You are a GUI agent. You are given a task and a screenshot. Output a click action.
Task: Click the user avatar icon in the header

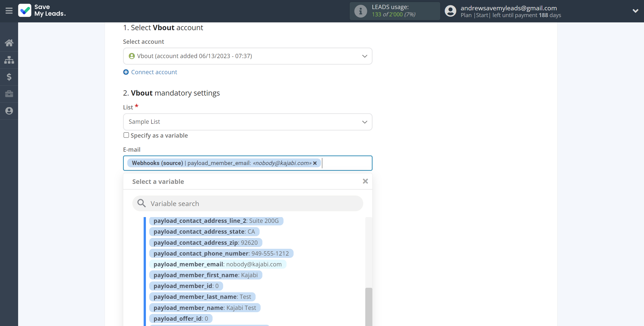450,11
